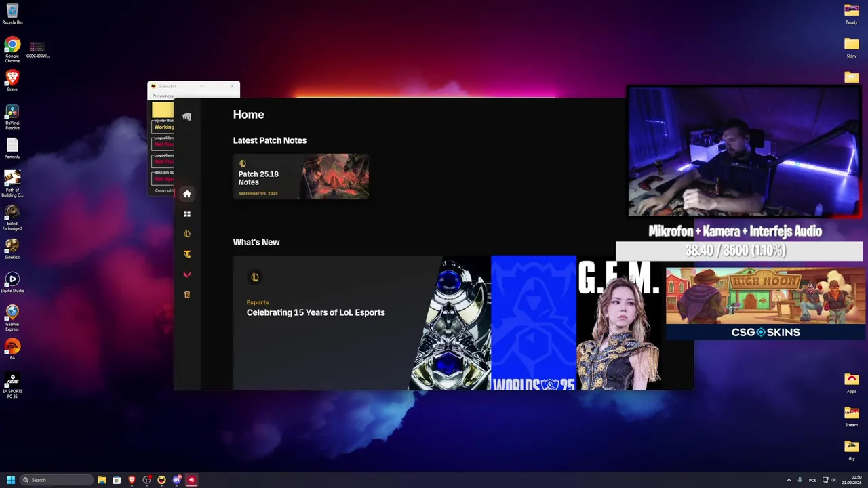Go to Home in the Riot sidebar
868x488 pixels.
187,194
